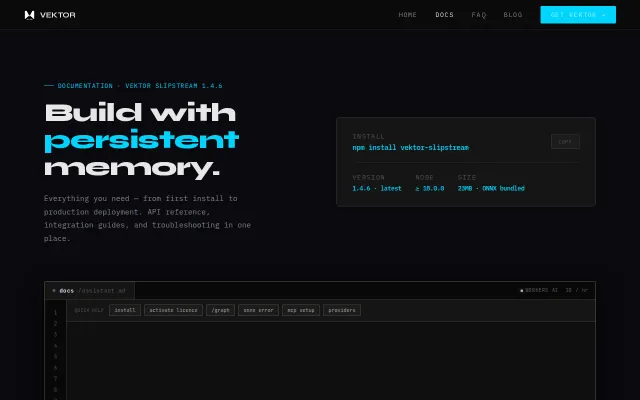Copy the npm install command
Image resolution: width=640 pixels, height=400 pixels.
click(x=565, y=142)
